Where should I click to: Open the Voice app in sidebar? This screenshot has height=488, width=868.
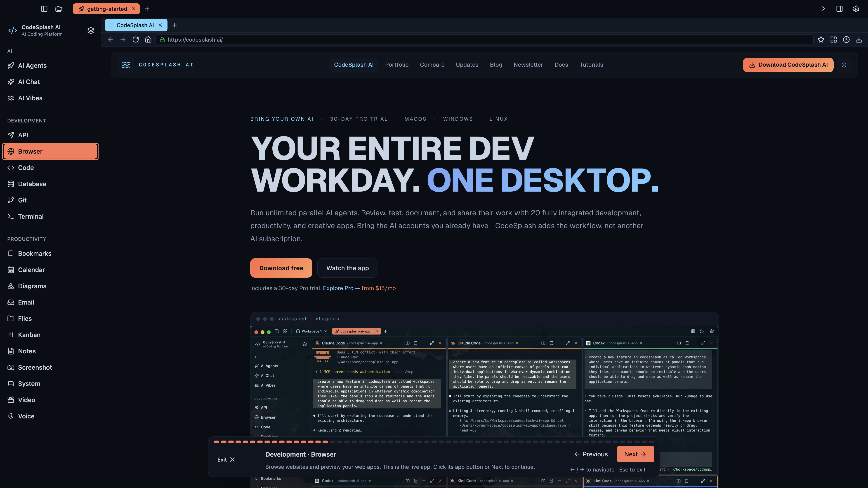[x=51, y=416]
